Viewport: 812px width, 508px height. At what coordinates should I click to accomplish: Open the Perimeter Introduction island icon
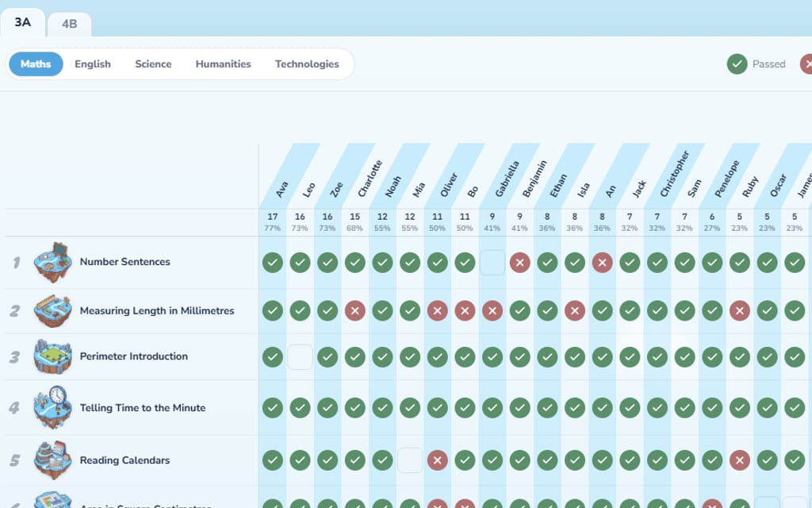53,356
